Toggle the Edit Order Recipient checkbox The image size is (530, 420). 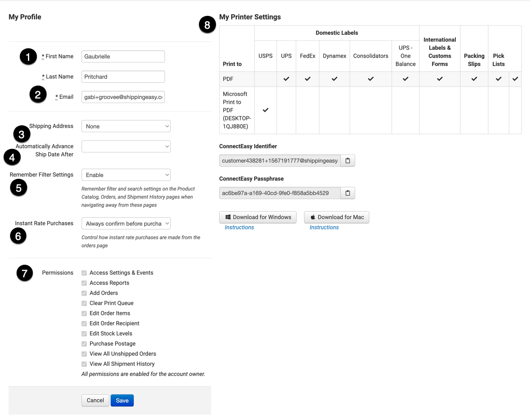click(84, 324)
